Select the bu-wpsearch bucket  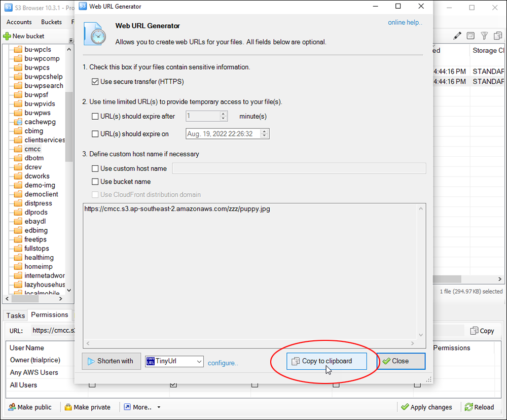coord(44,86)
